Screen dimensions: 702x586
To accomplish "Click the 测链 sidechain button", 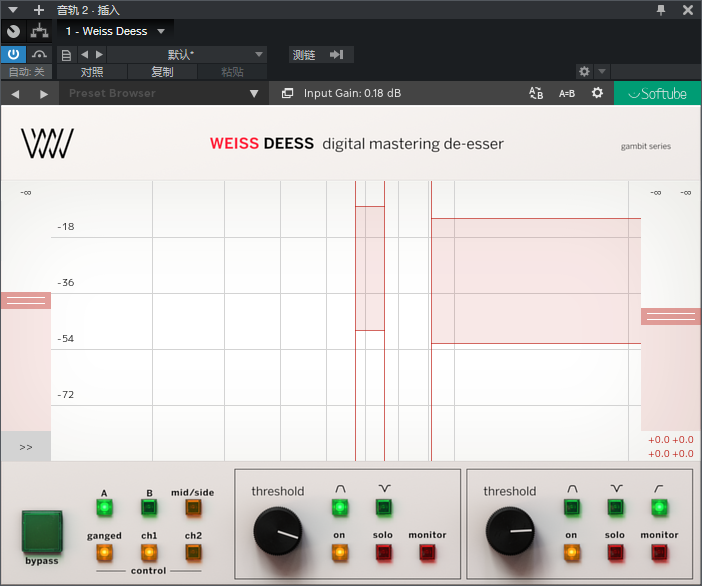I will click(x=304, y=55).
